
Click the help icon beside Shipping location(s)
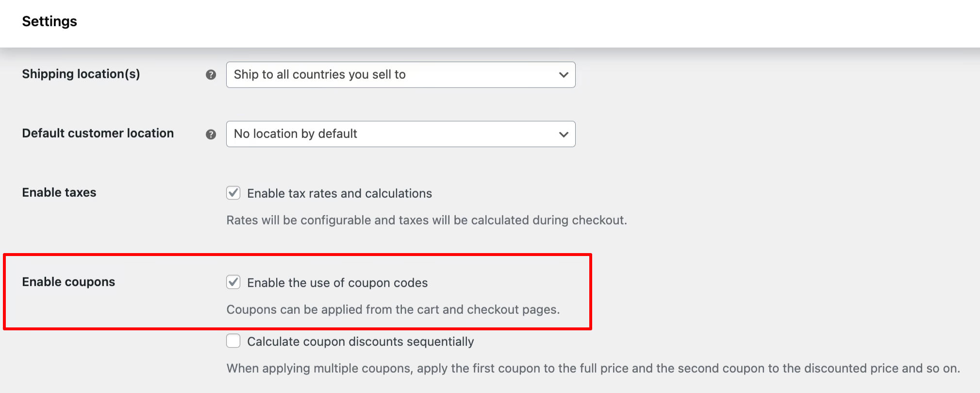pyautogui.click(x=211, y=75)
